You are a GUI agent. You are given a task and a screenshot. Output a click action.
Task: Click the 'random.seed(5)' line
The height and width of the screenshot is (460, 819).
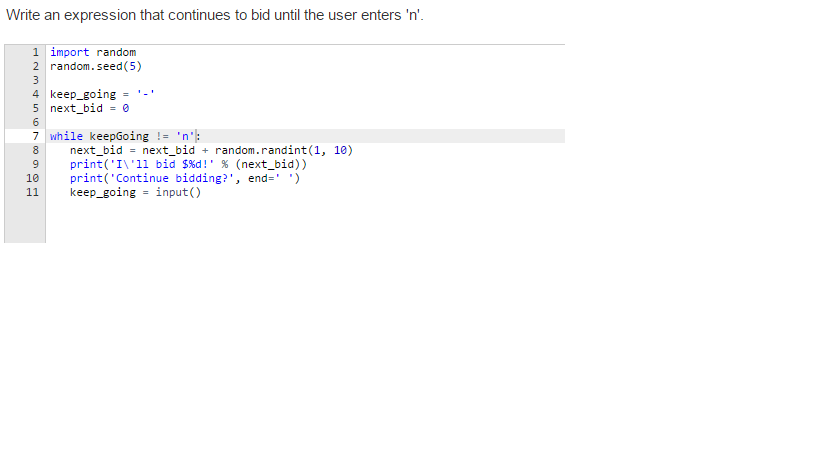pyautogui.click(x=96, y=66)
